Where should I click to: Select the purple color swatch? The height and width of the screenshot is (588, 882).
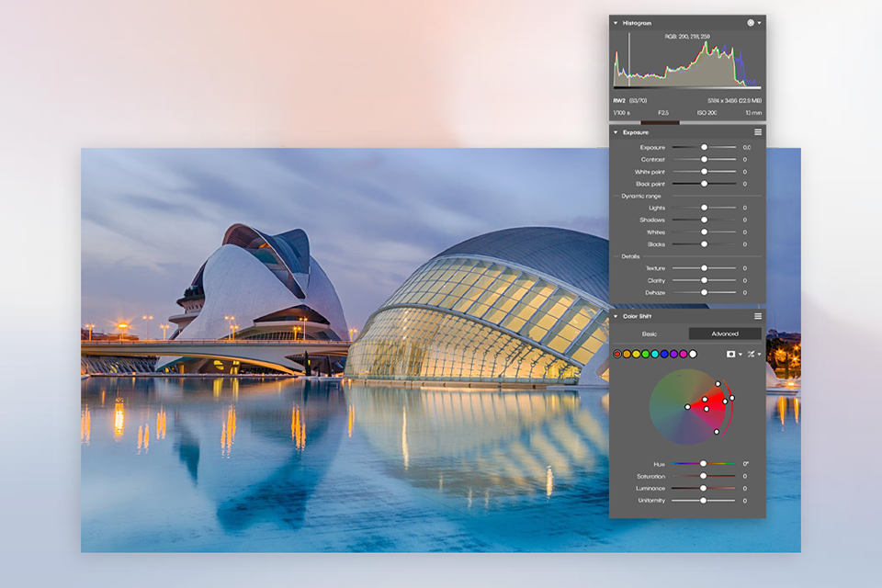click(673, 354)
